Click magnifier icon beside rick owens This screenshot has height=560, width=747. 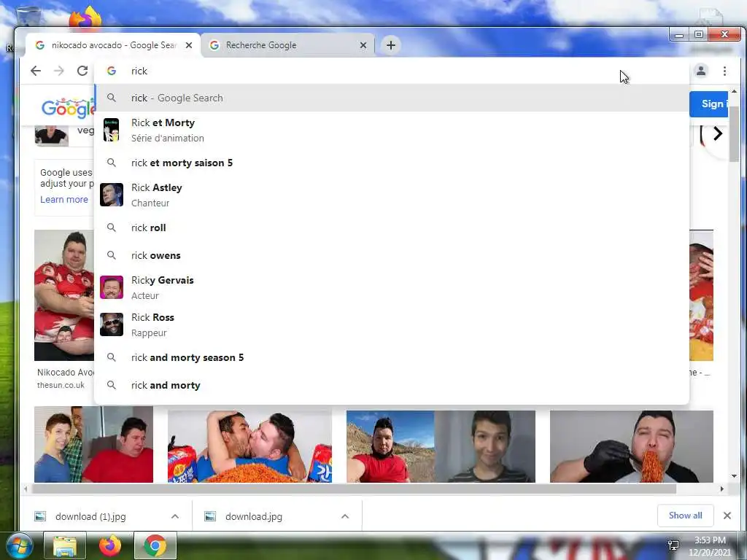[112, 255]
